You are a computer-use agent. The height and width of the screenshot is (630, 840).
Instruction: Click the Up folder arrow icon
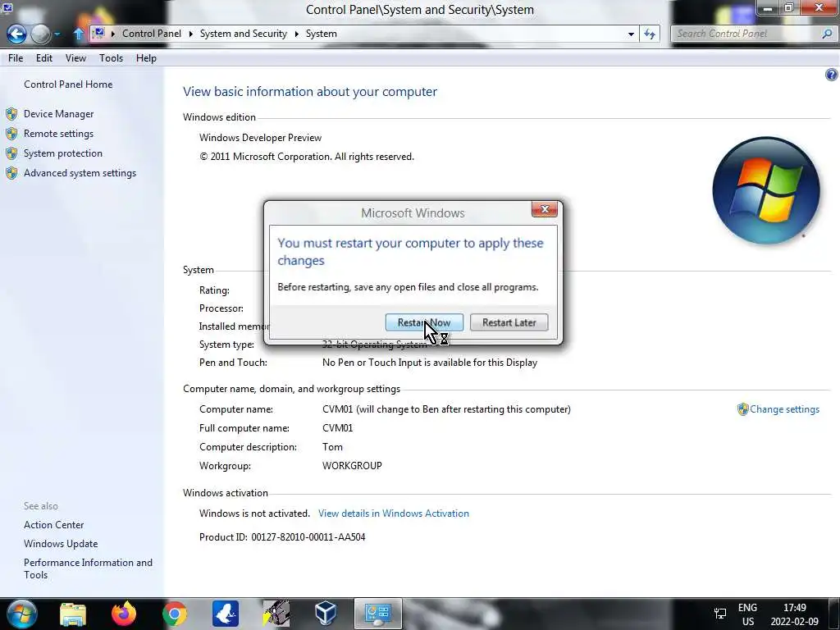pyautogui.click(x=78, y=34)
